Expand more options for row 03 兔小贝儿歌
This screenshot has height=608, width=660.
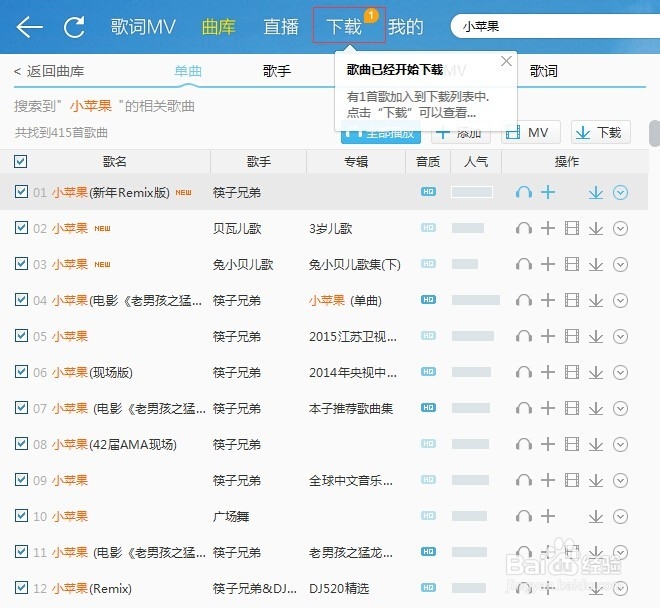620,264
